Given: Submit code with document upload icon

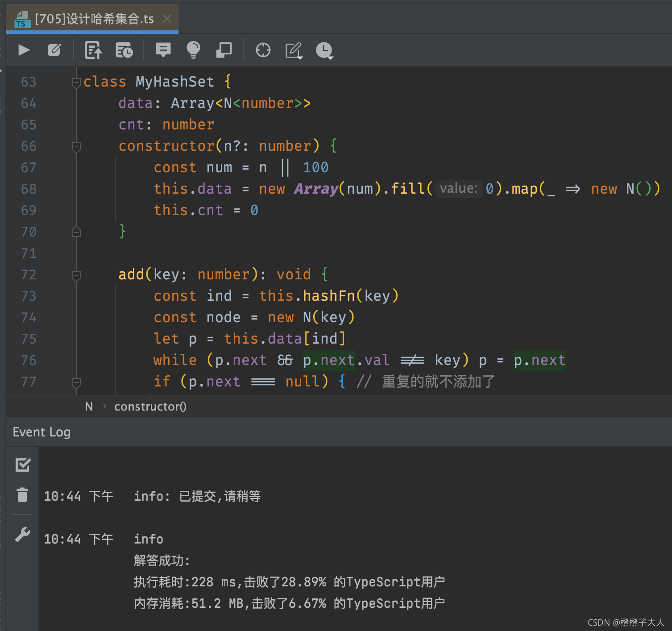Looking at the screenshot, I should point(93,50).
